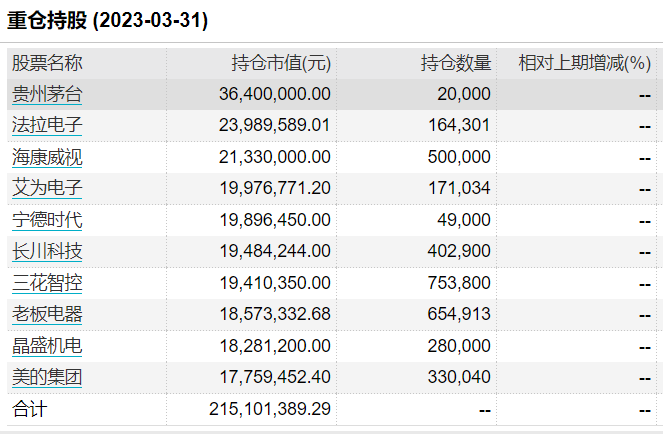The width and height of the screenshot is (663, 434).
Task: Click 美的集团 holding quantity 330,040
Action: click(459, 377)
